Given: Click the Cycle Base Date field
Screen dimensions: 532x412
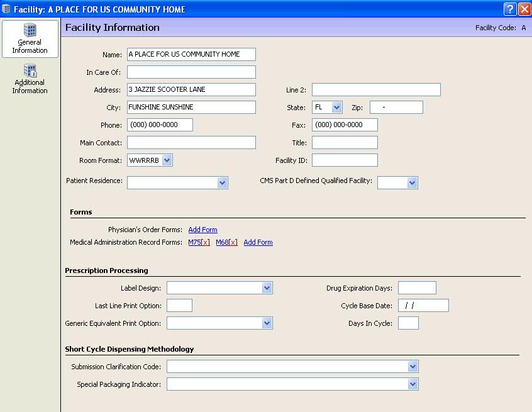Looking at the screenshot, I should [x=423, y=306].
